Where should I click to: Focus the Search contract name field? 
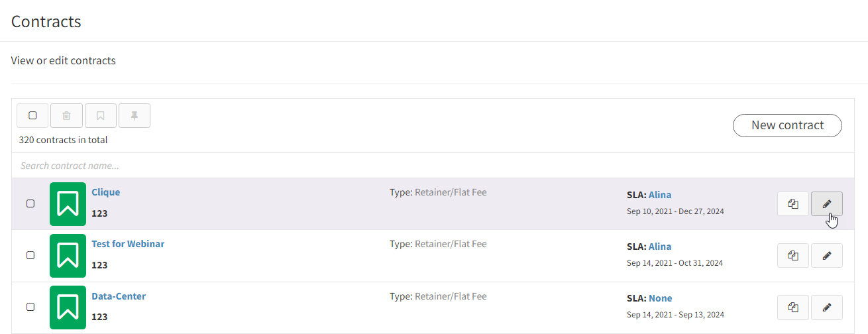pyautogui.click(x=433, y=166)
